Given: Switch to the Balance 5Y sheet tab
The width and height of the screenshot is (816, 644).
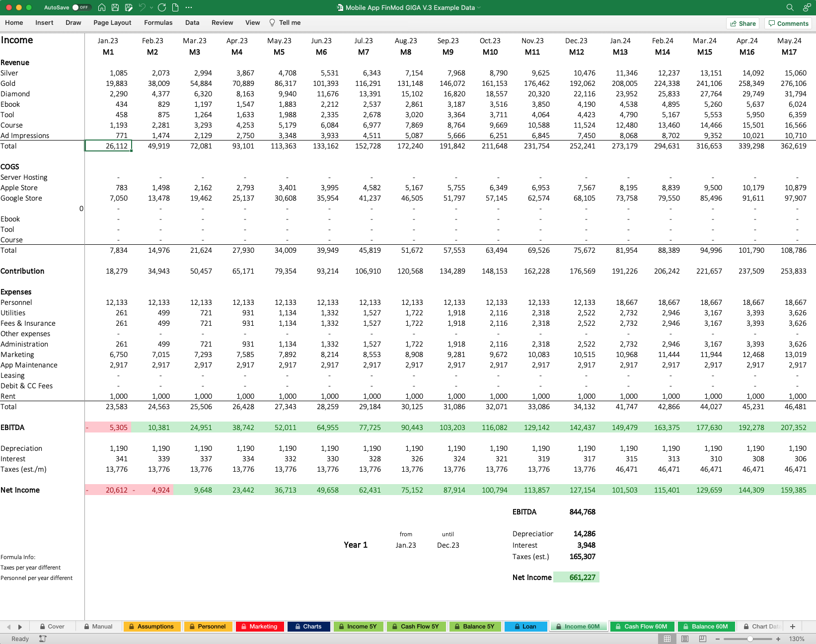Looking at the screenshot, I should tap(475, 627).
